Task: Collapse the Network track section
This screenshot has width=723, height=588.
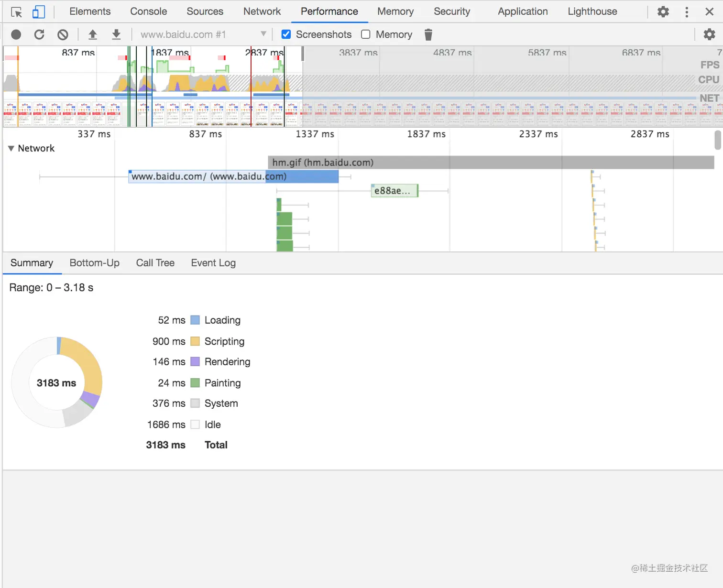Action: click(11, 149)
